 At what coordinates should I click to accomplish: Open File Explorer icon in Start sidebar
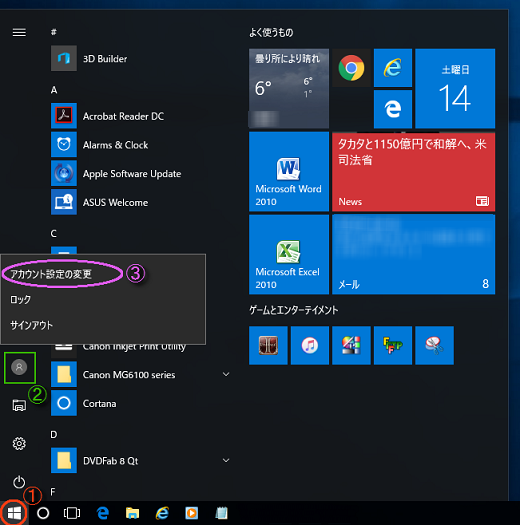[x=19, y=405]
